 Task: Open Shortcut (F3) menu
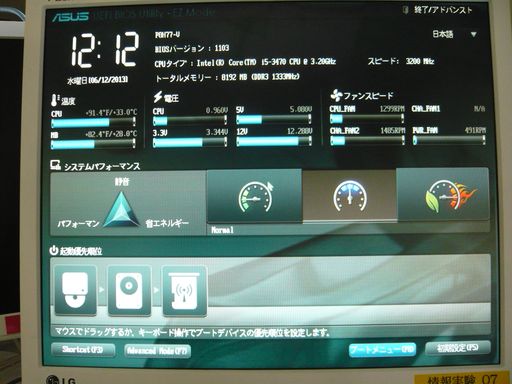pyautogui.click(x=83, y=349)
